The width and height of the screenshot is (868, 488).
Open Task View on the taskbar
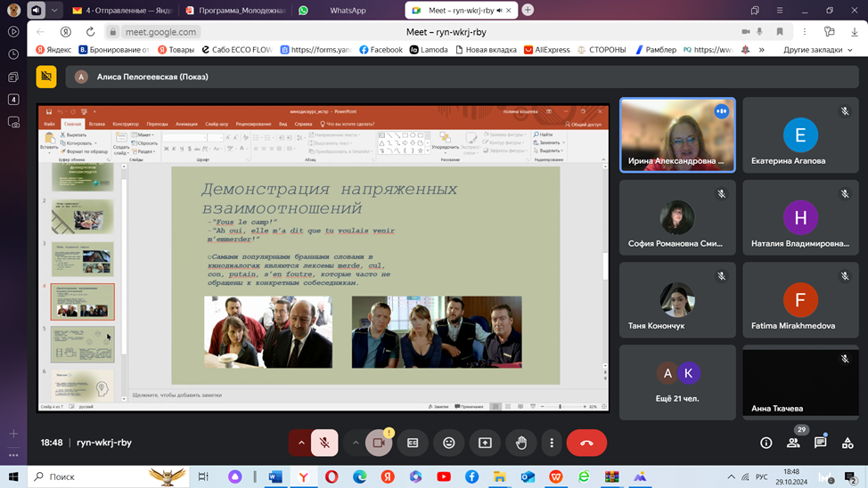203,476
